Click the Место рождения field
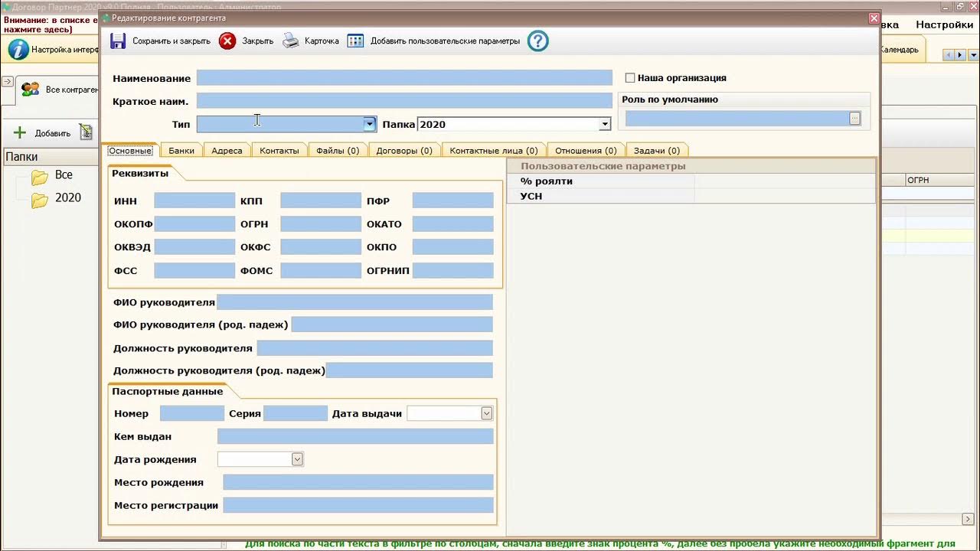Image resolution: width=980 pixels, height=551 pixels. pyautogui.click(x=358, y=482)
